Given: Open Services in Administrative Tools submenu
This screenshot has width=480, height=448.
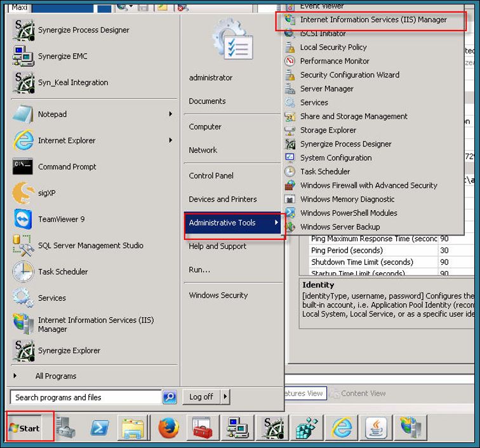Looking at the screenshot, I should pos(373,103).
